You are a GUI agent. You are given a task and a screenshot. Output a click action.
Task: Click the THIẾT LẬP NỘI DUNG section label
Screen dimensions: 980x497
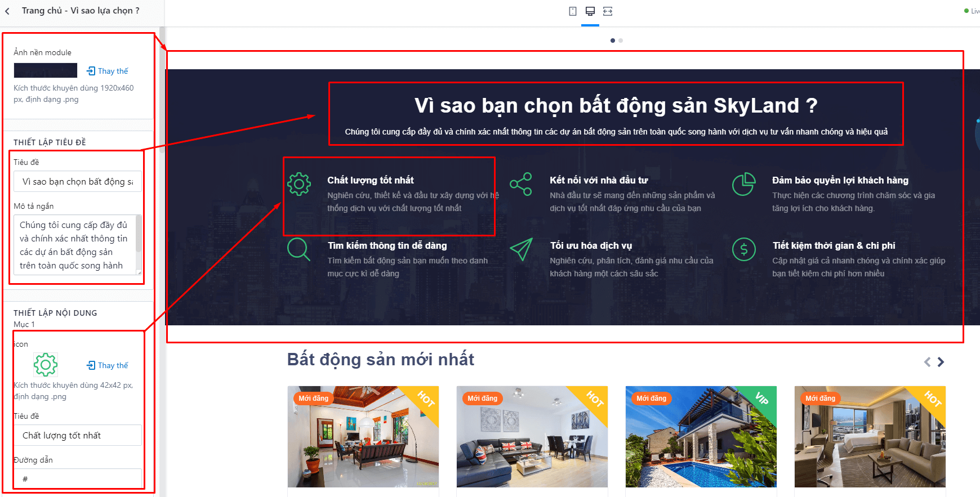tap(55, 313)
